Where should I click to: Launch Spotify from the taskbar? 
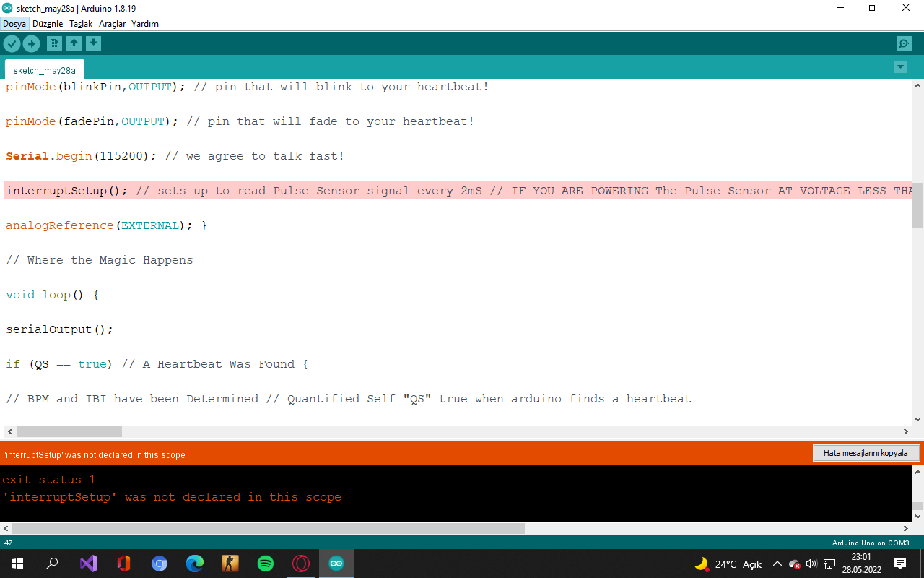click(x=265, y=564)
